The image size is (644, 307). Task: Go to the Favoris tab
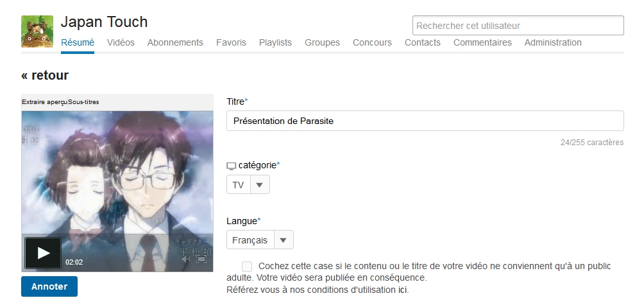tap(231, 43)
